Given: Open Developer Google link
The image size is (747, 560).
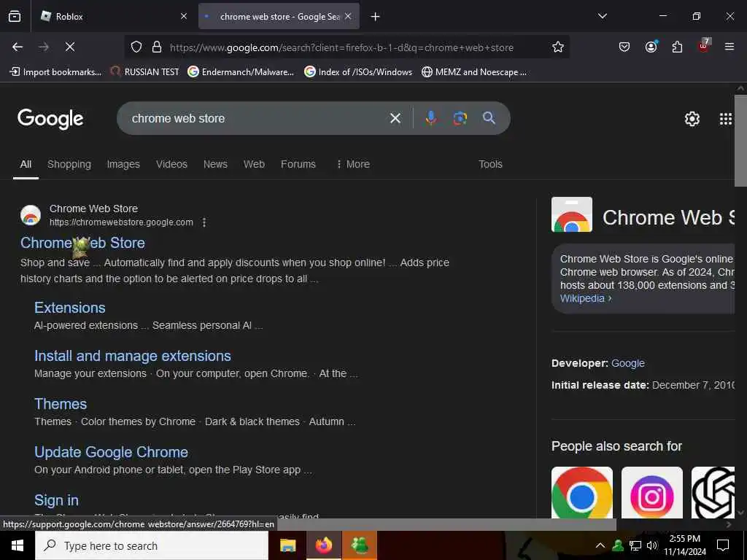Looking at the screenshot, I should pyautogui.click(x=628, y=363).
